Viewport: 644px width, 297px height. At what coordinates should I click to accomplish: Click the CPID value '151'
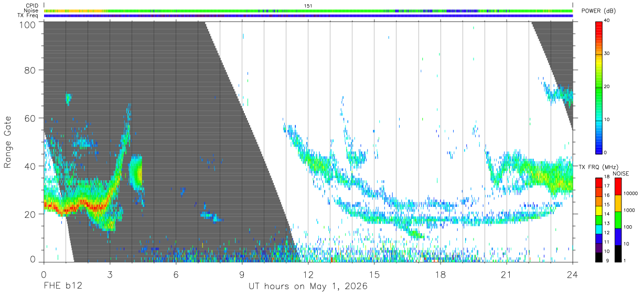[x=308, y=6]
